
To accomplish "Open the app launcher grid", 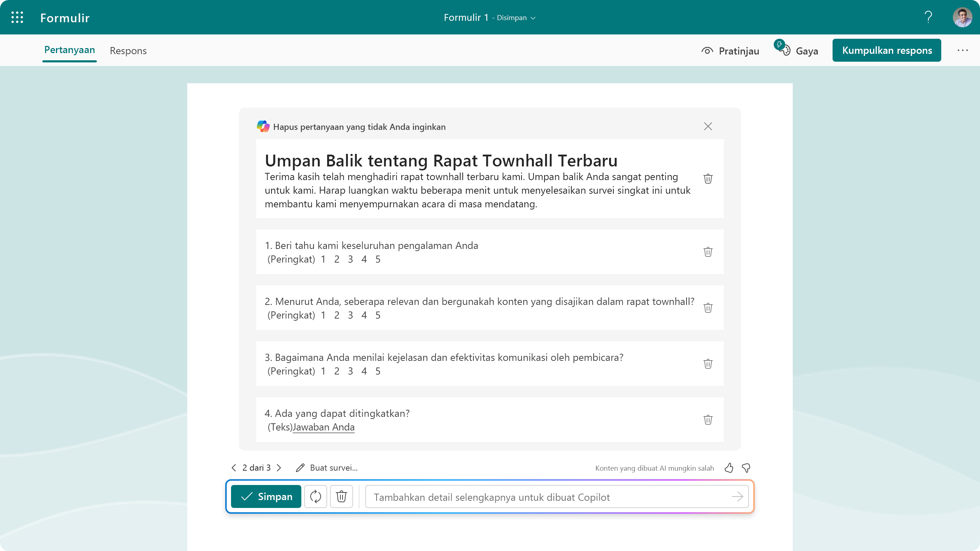I will pyautogui.click(x=17, y=17).
